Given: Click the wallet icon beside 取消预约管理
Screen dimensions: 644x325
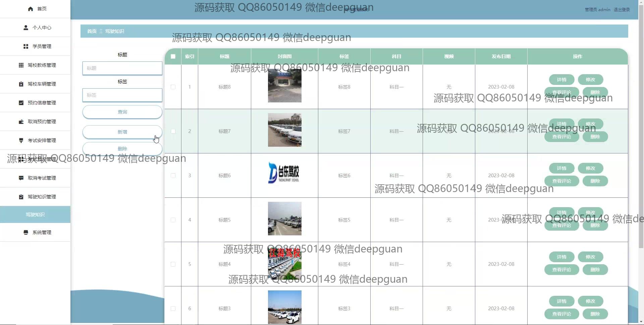Looking at the screenshot, I should pos(21,122).
